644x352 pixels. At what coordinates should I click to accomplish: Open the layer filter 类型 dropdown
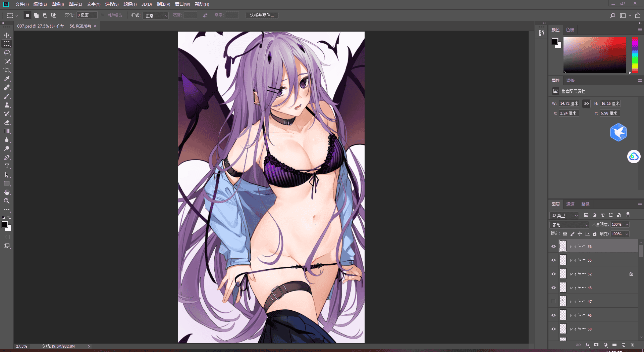coord(565,215)
